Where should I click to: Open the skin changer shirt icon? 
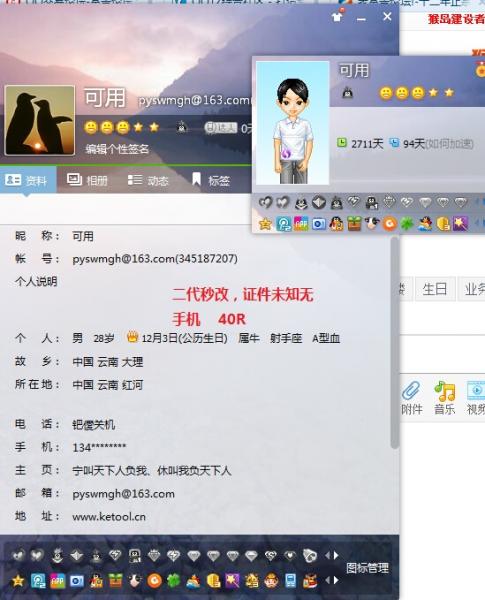click(337, 16)
